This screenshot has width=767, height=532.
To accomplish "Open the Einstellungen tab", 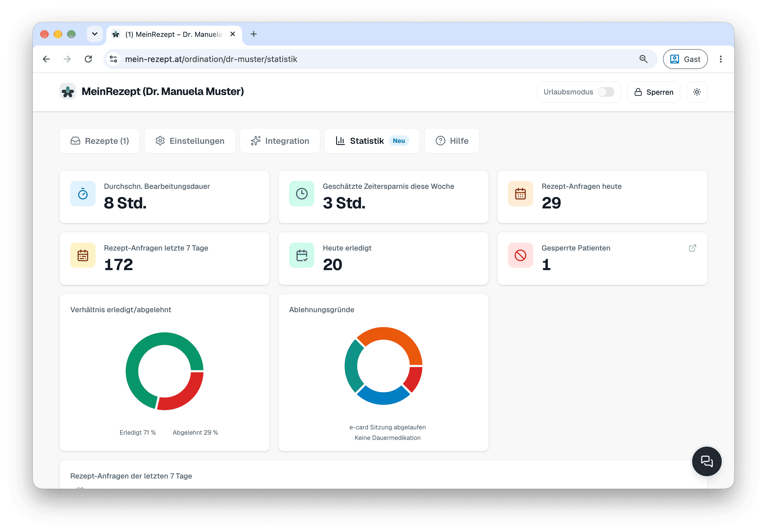I will coord(190,141).
